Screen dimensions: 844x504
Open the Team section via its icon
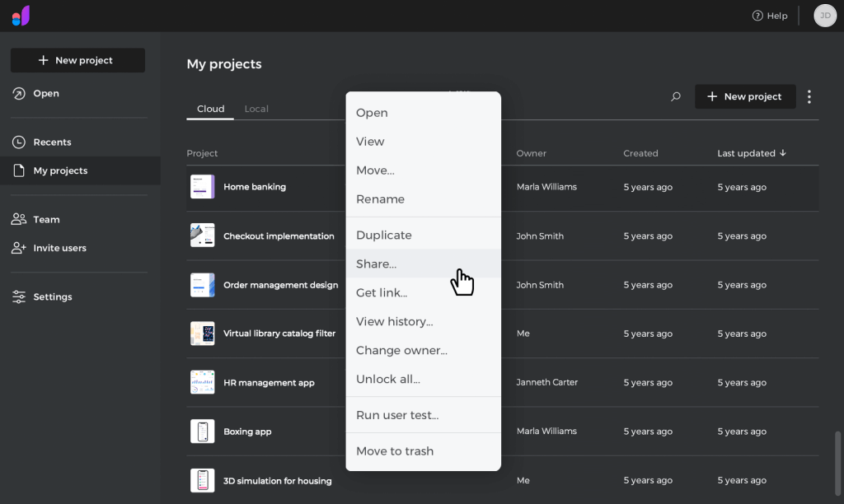coord(18,219)
